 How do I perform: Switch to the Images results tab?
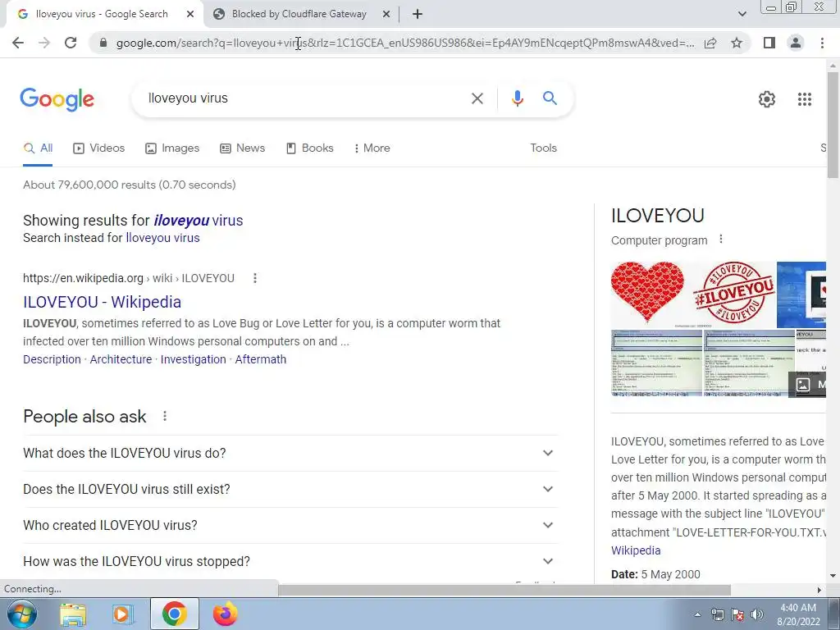172,148
